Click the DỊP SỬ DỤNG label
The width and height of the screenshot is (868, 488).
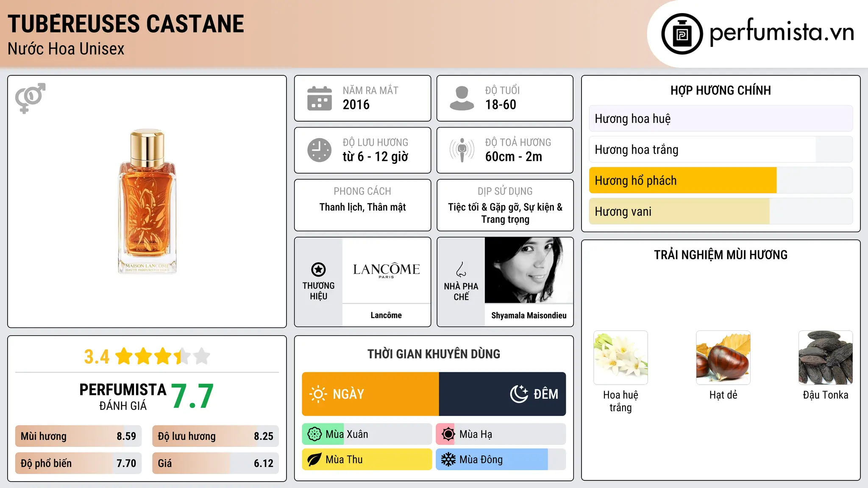(505, 191)
